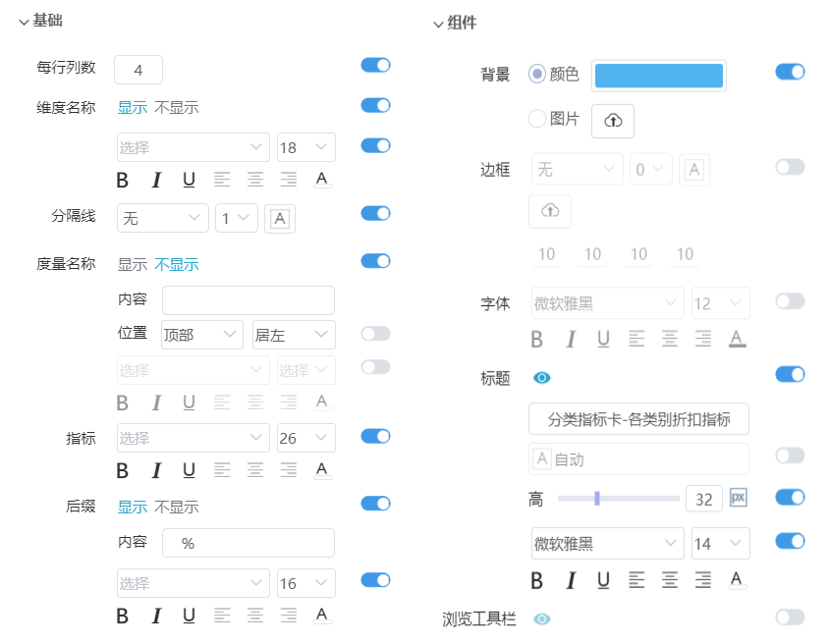Select 显示 for 度量名称
Viewport: 829px width, 644px height.
tap(133, 265)
